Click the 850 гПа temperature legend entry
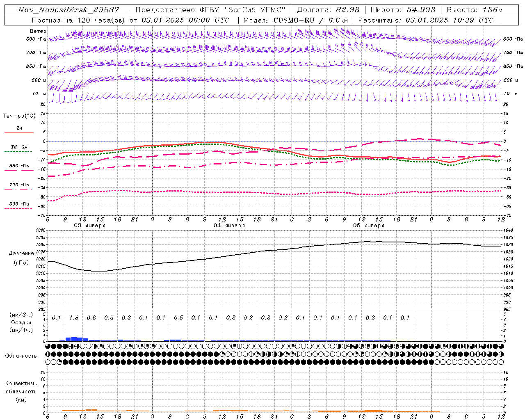525x420 pixels. click(x=19, y=166)
